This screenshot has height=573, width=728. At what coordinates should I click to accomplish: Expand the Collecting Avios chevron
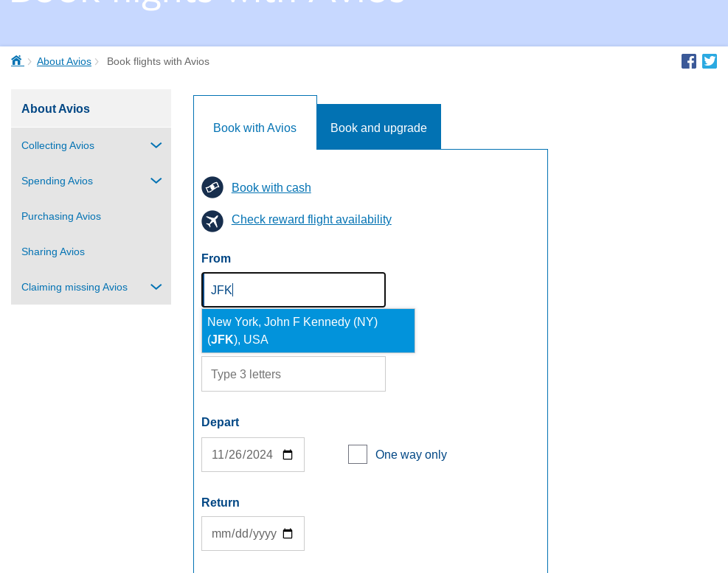point(156,145)
